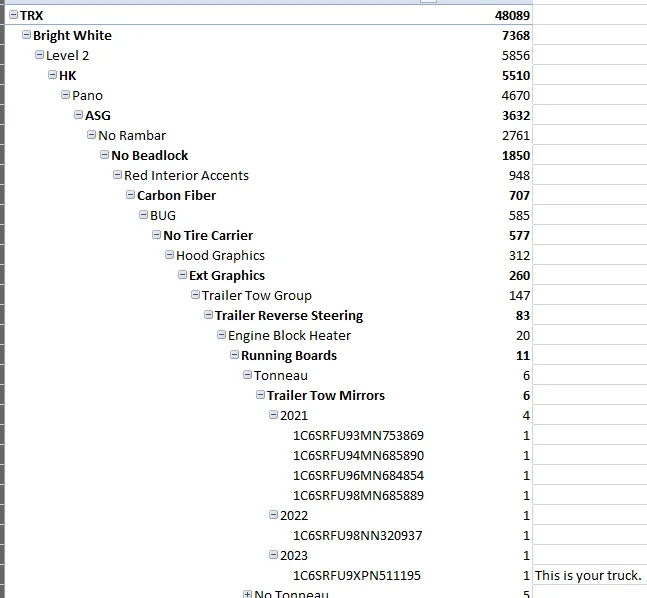Select the Red Interior Accents label
This screenshot has height=598, width=647.
click(x=186, y=175)
